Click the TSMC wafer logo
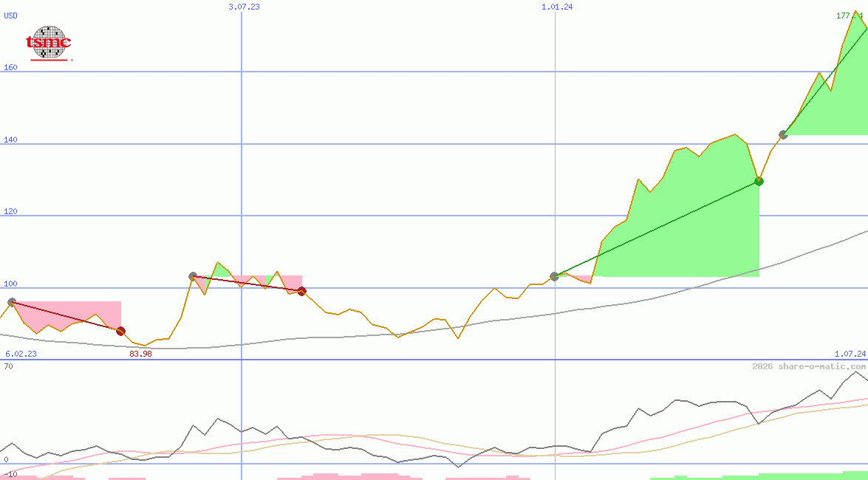The height and width of the screenshot is (480, 868). coord(49,41)
